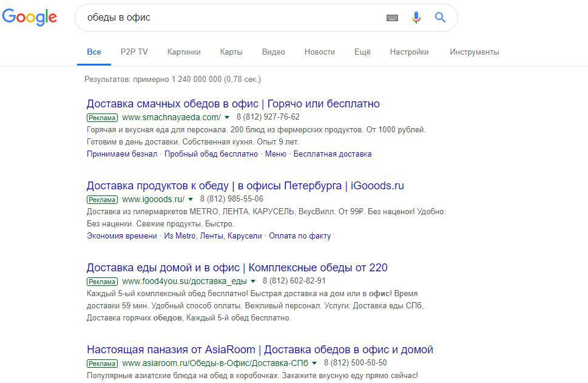Click phone number 8 (812) 602-82-91
Viewport: 588px width, 383px height.
294,280
